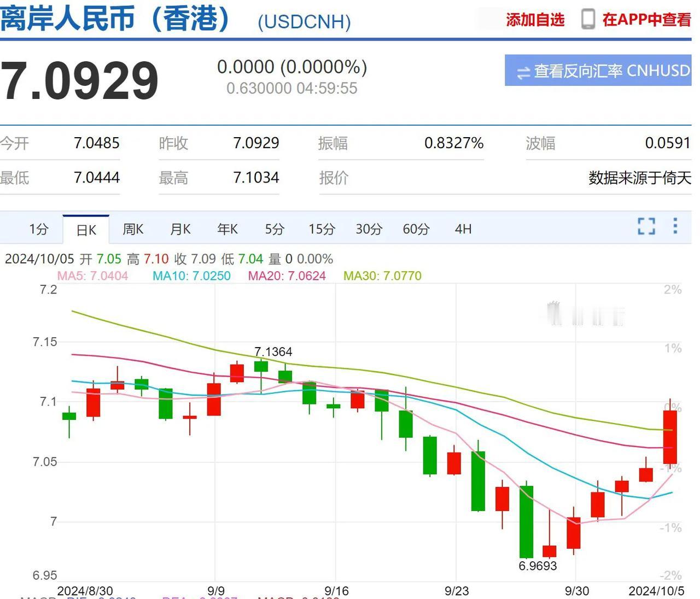The image size is (700, 599).
Task: Click the 9/9 date axis label
Action: tap(216, 591)
